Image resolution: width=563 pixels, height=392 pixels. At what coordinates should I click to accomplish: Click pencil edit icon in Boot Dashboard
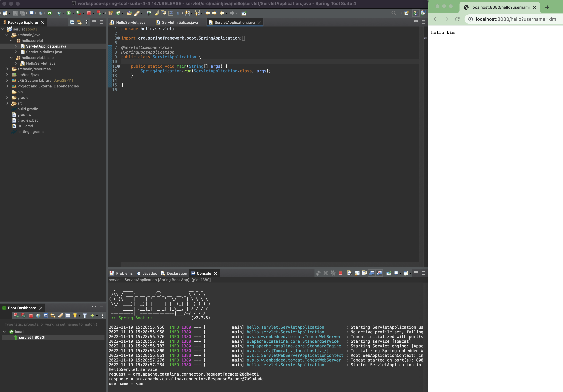click(60, 315)
